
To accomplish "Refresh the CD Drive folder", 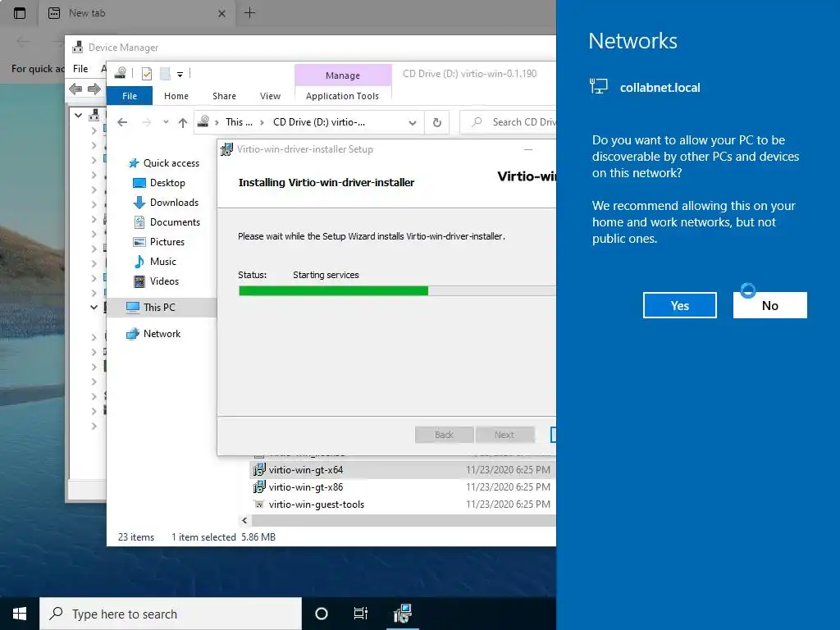I will tap(437, 123).
